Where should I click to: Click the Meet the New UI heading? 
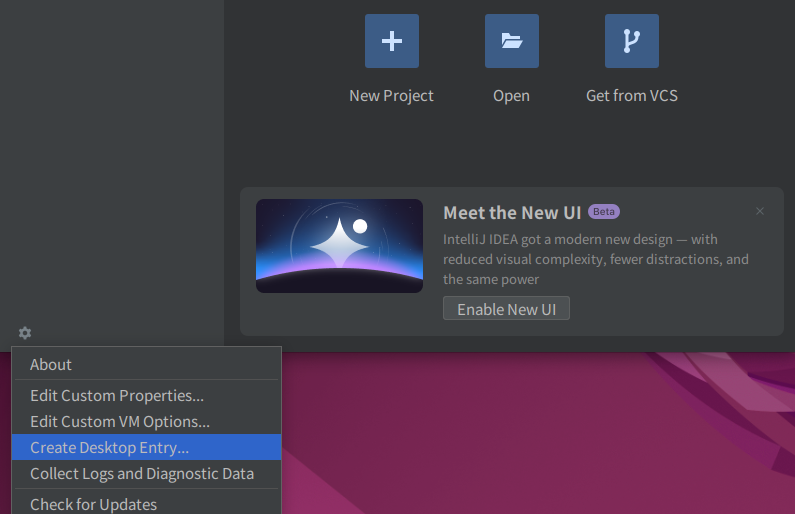[x=512, y=213]
